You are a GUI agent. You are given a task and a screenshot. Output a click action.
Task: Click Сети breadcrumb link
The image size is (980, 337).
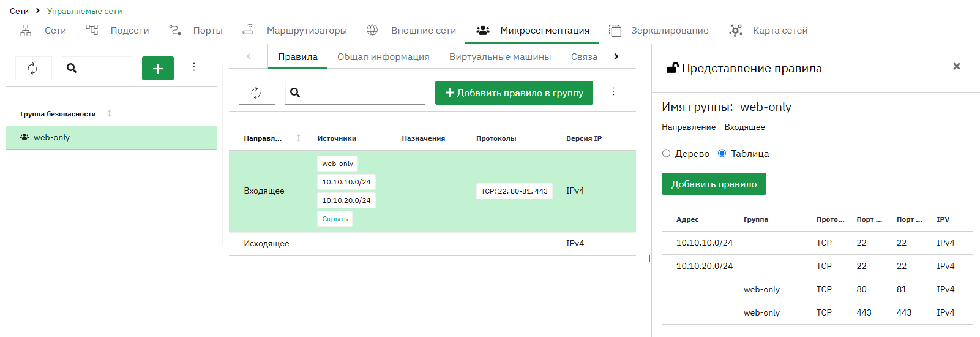tap(19, 11)
